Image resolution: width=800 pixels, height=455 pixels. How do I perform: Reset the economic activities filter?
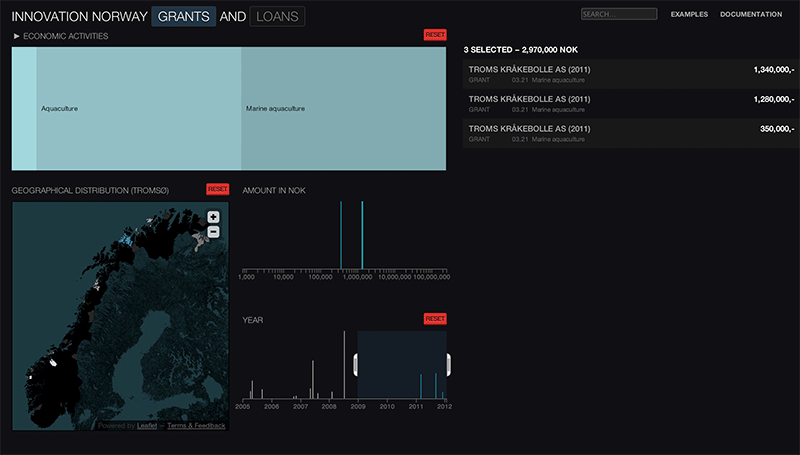pyautogui.click(x=435, y=35)
